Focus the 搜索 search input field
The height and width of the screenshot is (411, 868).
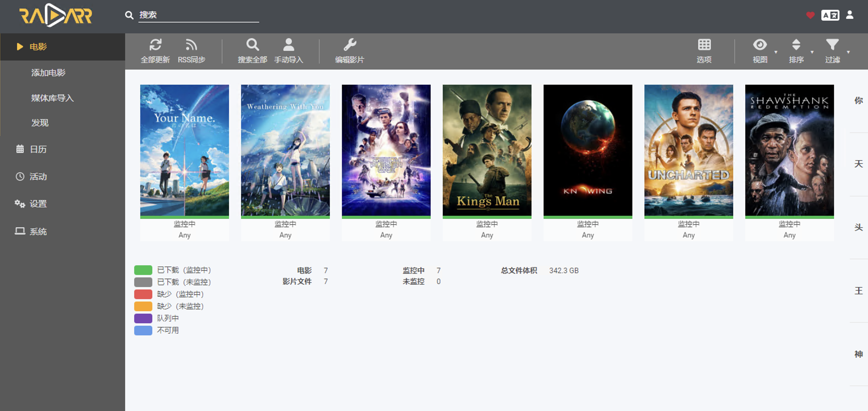point(198,15)
